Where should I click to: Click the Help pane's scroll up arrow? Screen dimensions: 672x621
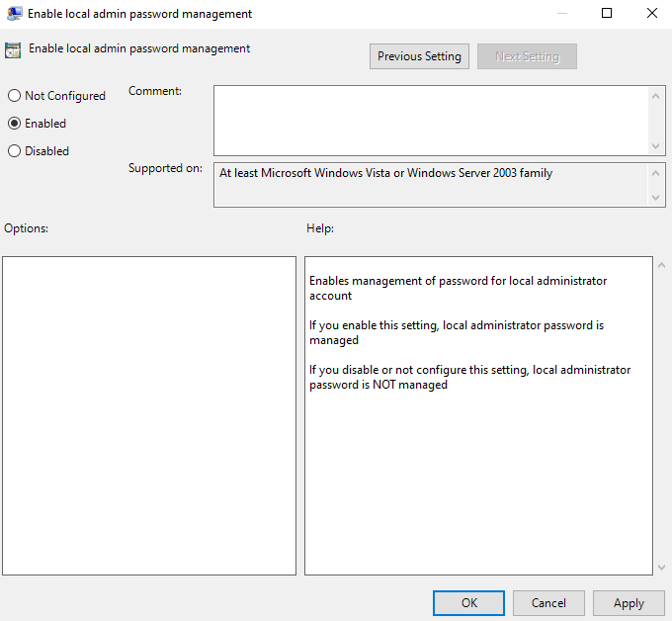pos(661,266)
